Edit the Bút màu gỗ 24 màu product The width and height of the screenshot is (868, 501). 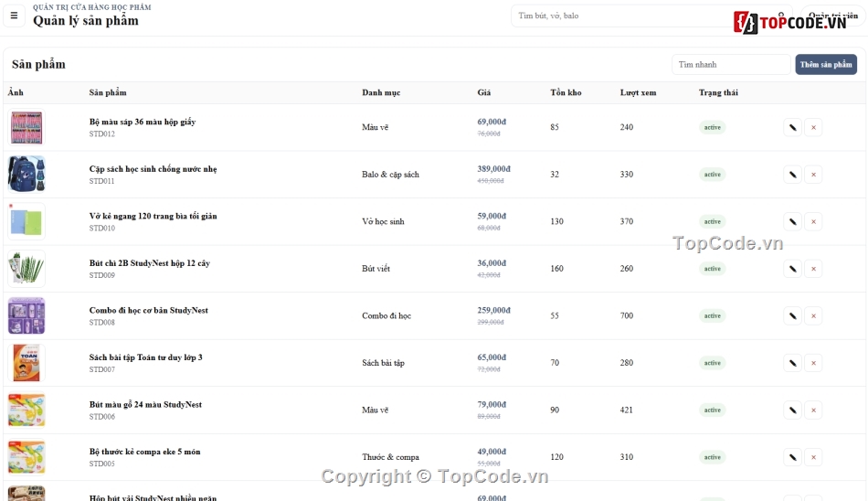tap(793, 410)
